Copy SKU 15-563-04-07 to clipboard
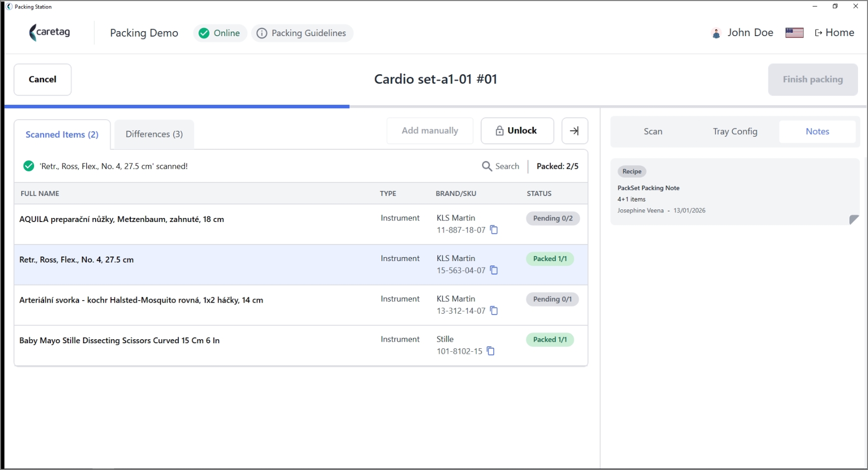This screenshot has height=470, width=868. click(x=494, y=271)
